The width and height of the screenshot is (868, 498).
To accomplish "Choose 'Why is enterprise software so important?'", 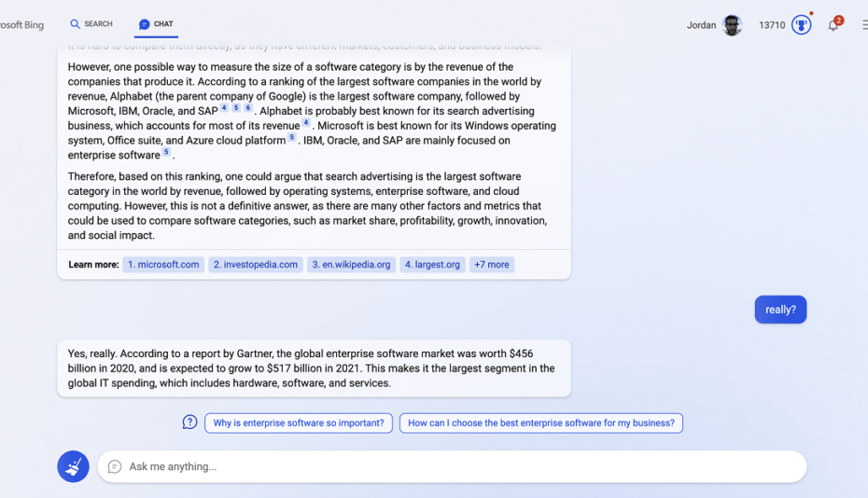I will [299, 423].
